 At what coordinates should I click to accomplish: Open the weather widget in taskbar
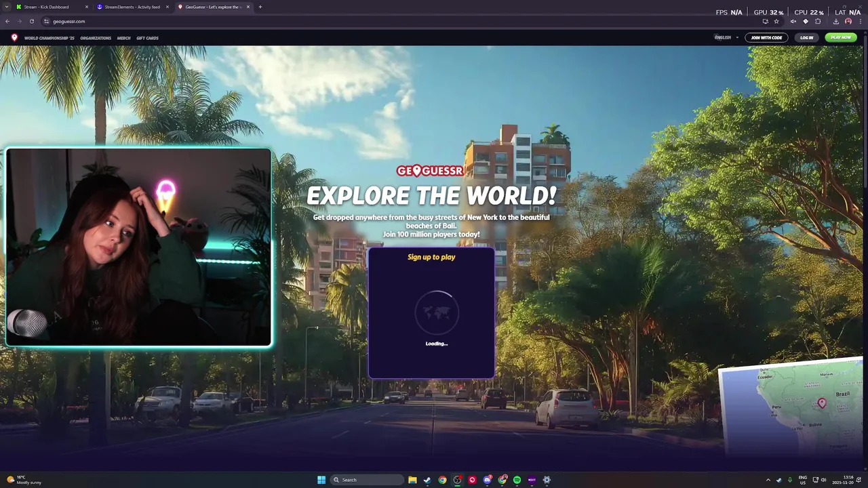point(24,480)
